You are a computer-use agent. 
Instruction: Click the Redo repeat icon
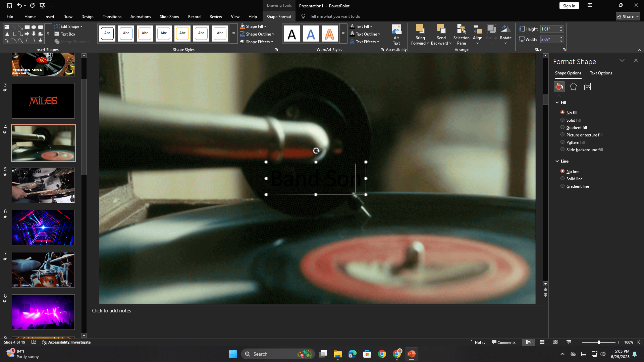pyautogui.click(x=32, y=6)
